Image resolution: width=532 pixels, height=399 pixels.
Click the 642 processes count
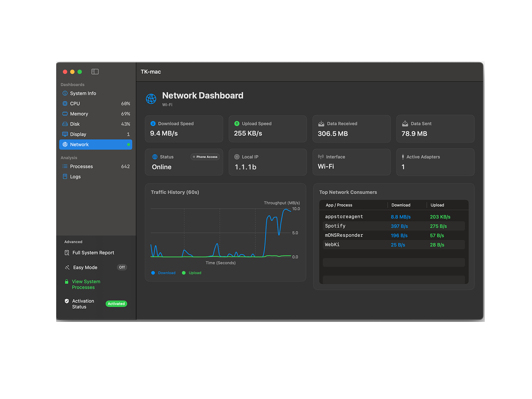point(125,167)
